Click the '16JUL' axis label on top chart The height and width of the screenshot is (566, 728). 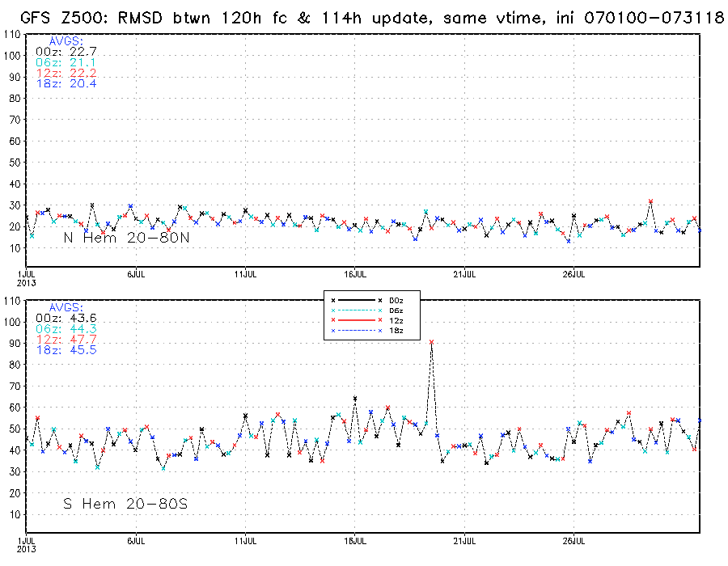355,274
